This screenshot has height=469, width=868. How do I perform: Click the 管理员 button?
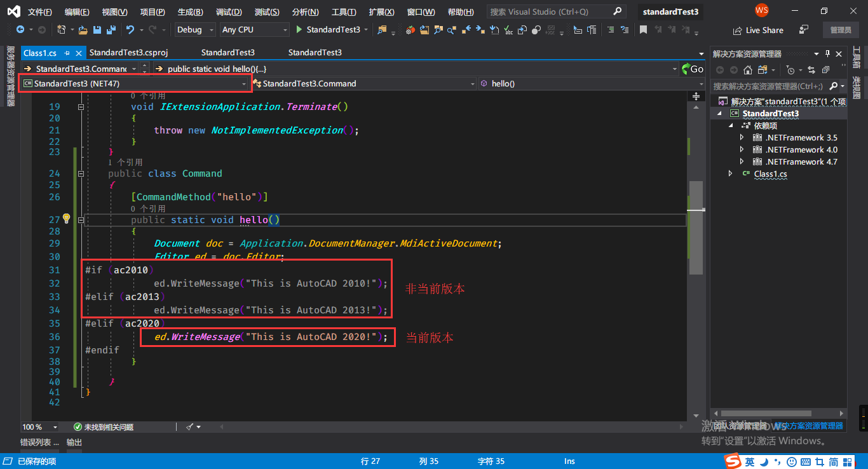click(x=840, y=30)
